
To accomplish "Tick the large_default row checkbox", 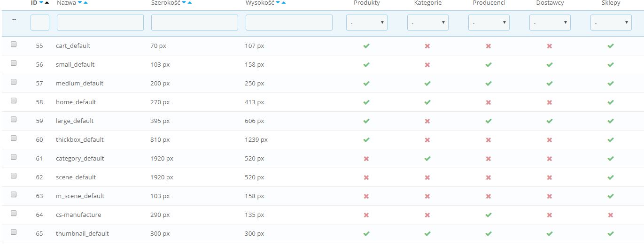I will pyautogui.click(x=14, y=119).
